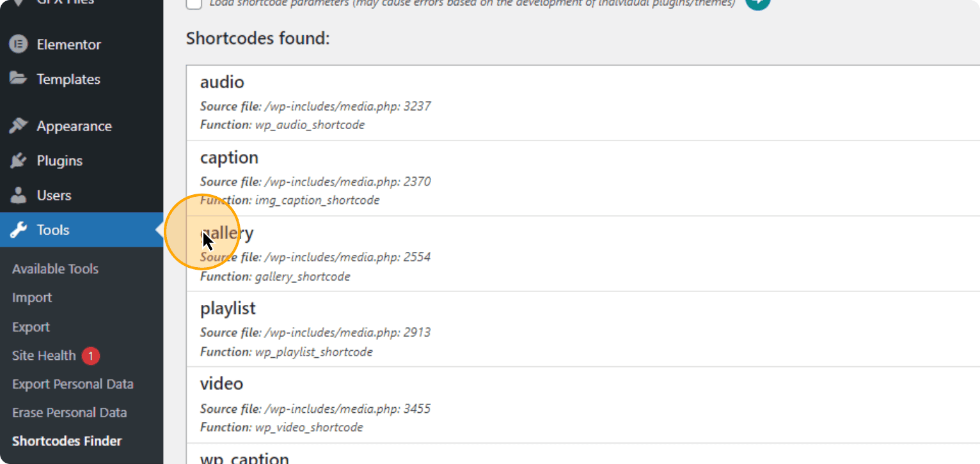Viewport: 980px width, 464px height.
Task: Open Available Tools submenu item
Action: pos(55,269)
